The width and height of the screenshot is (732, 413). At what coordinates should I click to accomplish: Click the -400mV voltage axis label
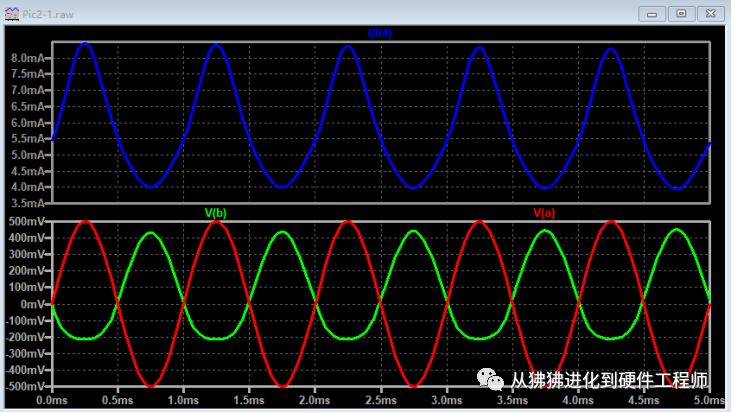(25, 370)
